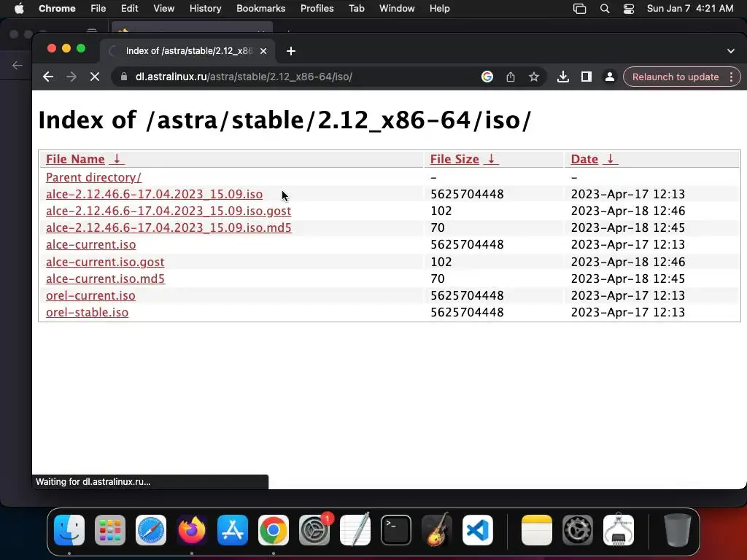Download alce-2.12.46.6-17.04.2023_15.09.iso
This screenshot has height=560, width=747.
[x=154, y=194]
